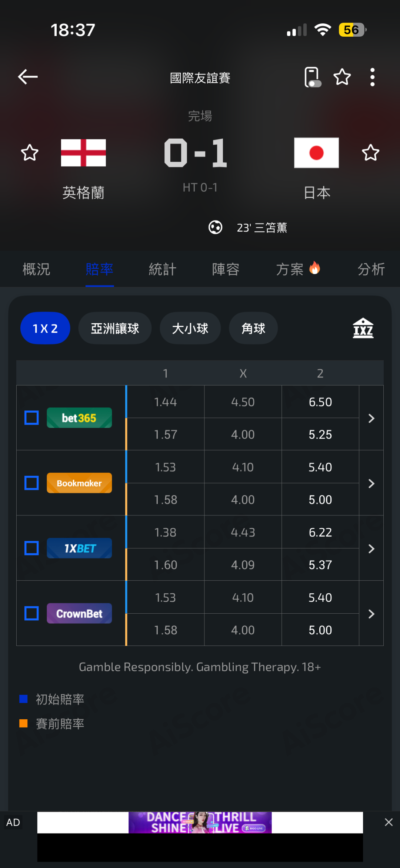Tap the 國際友誼賽 league title
400x868 pixels.
[x=200, y=78]
